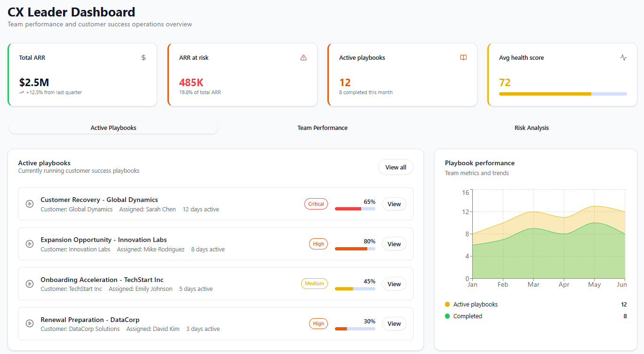Click the dollar sign icon on Total ARR card
Viewport: 644px width, 354px height.
point(143,57)
